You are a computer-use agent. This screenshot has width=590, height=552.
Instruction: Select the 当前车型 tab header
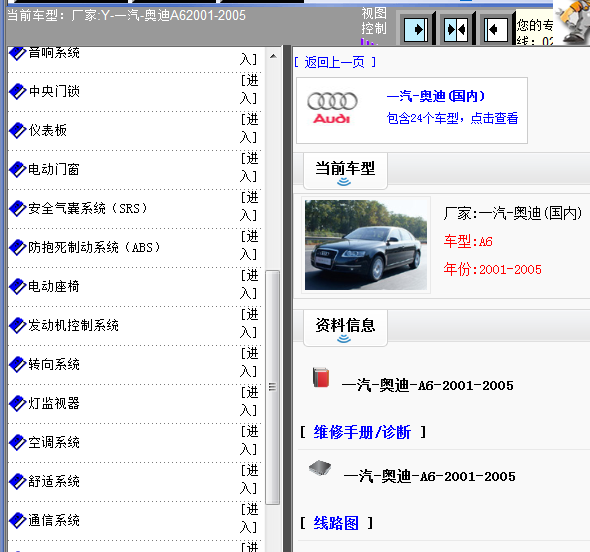(345, 171)
